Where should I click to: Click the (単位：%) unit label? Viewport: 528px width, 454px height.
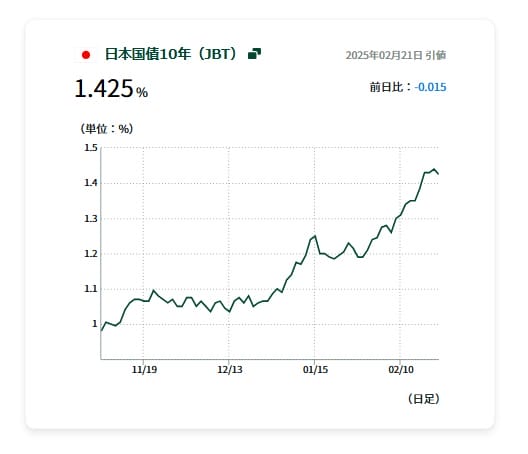pos(107,129)
